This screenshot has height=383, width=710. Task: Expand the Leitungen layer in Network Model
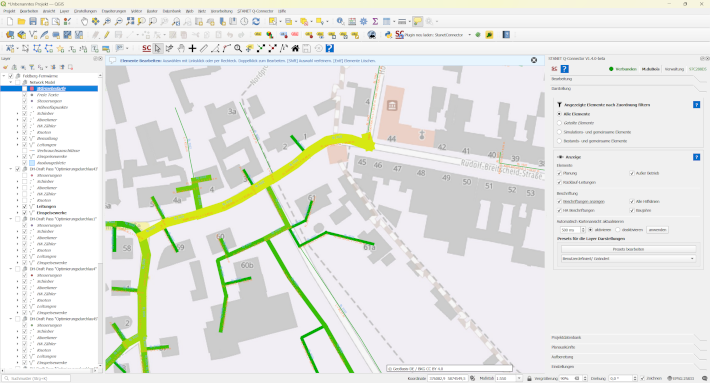(x=18, y=145)
